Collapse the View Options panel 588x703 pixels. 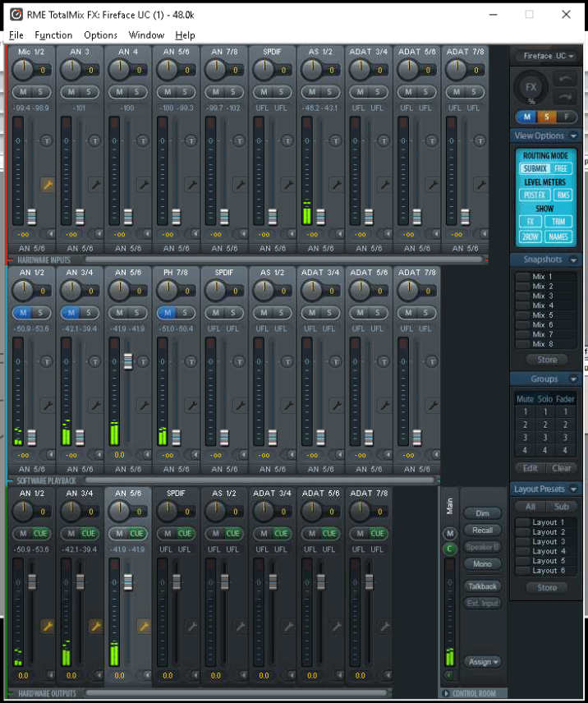pos(573,136)
